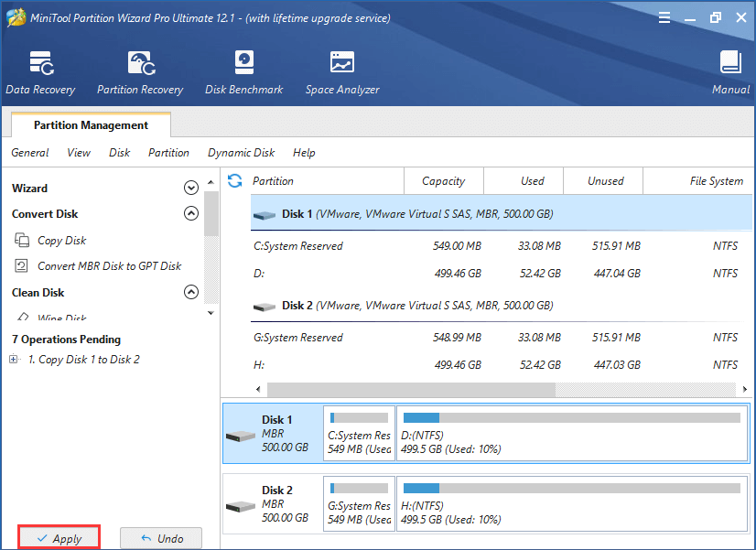Expand the Wizard section

pos(191,188)
